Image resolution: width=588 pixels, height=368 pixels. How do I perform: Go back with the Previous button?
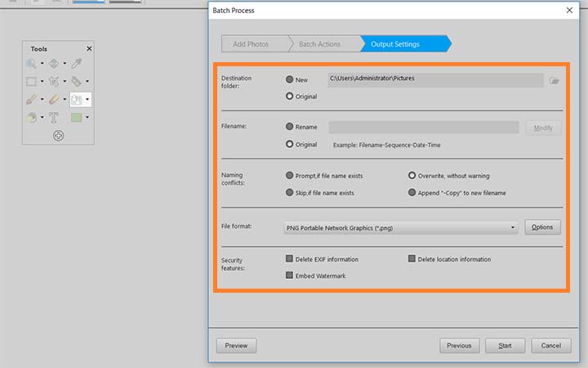coord(459,345)
